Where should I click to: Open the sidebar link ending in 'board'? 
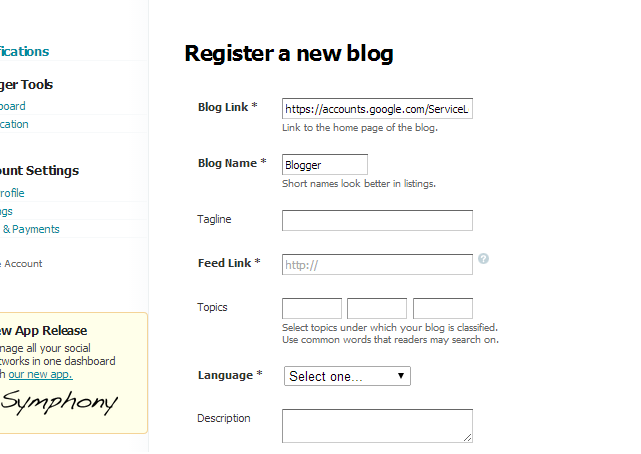click(x=13, y=106)
